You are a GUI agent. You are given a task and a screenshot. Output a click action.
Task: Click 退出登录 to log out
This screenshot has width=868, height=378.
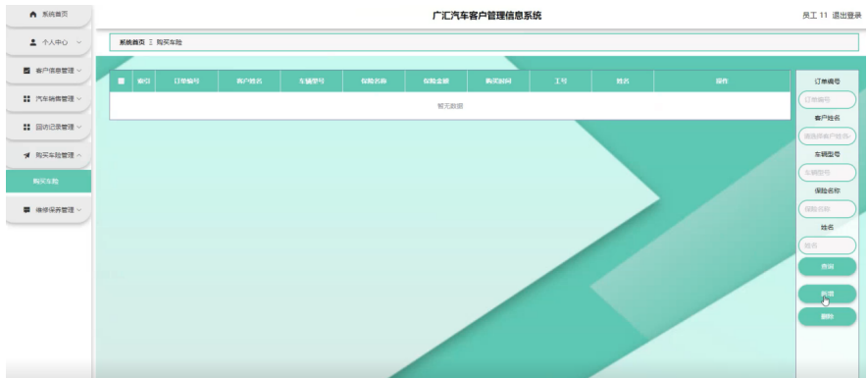point(847,16)
